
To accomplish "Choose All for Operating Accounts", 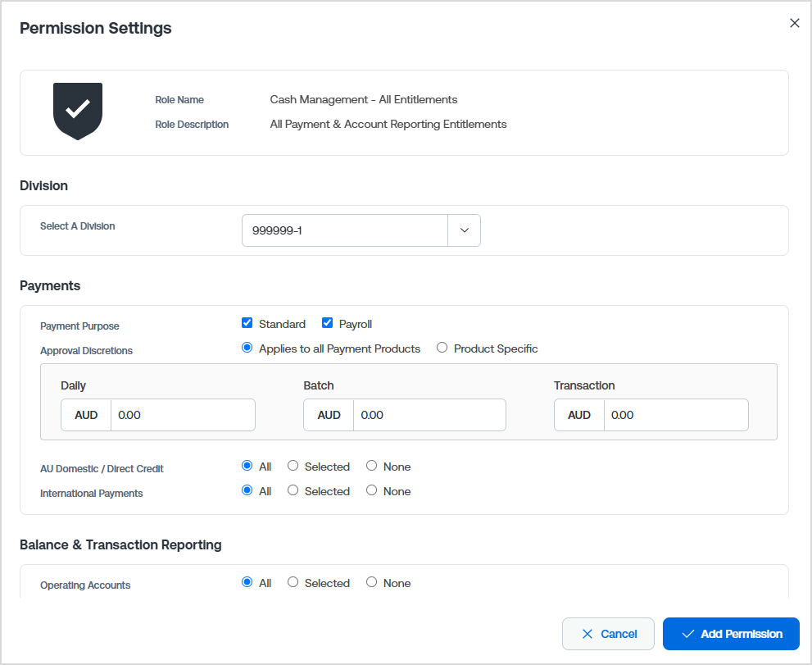I will coord(247,582).
